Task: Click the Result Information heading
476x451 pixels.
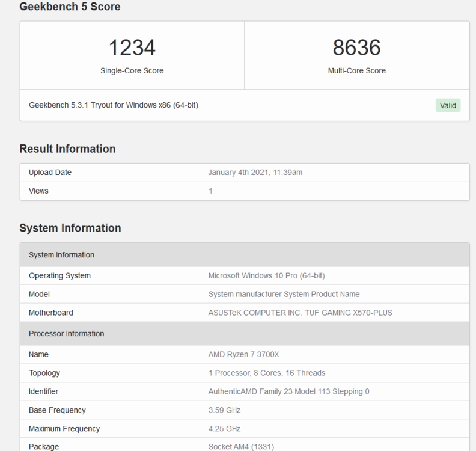Action: click(67, 149)
